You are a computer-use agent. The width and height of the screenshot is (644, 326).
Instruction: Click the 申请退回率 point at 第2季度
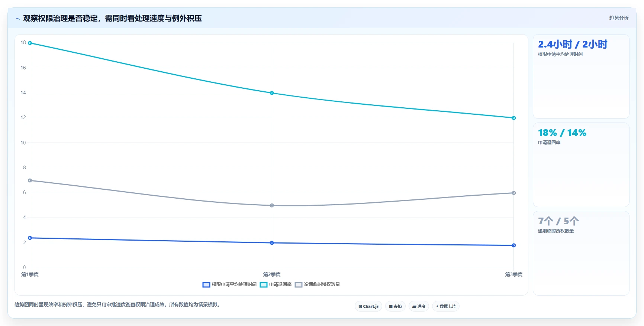pyautogui.click(x=272, y=93)
